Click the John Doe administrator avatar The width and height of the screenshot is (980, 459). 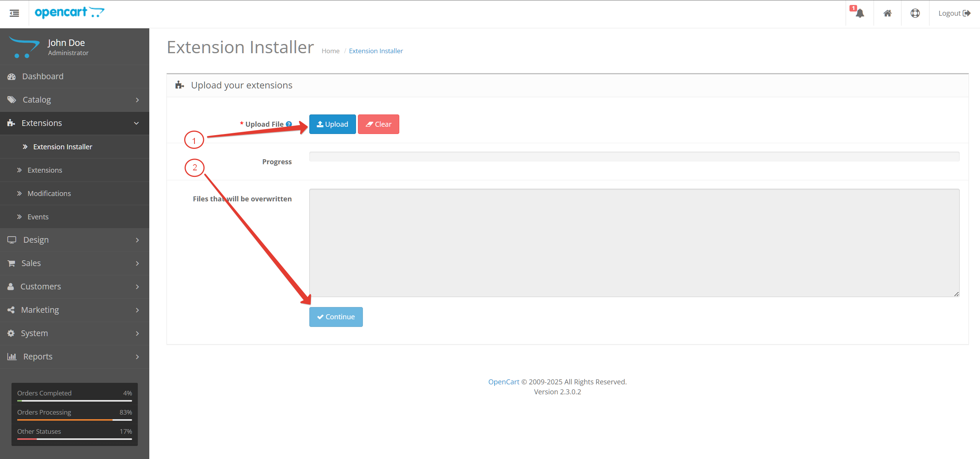click(24, 46)
